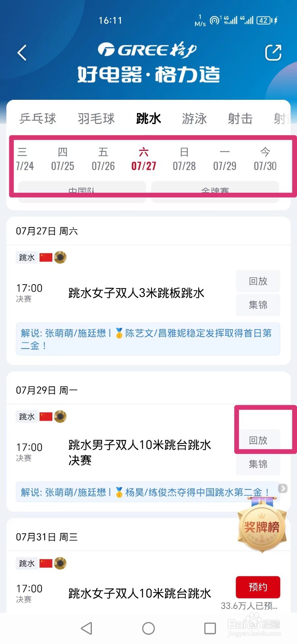The width and height of the screenshot is (297, 644).
Task: Open 跳水女子双人10米跳台跳水 event entry
Action: (x=140, y=593)
